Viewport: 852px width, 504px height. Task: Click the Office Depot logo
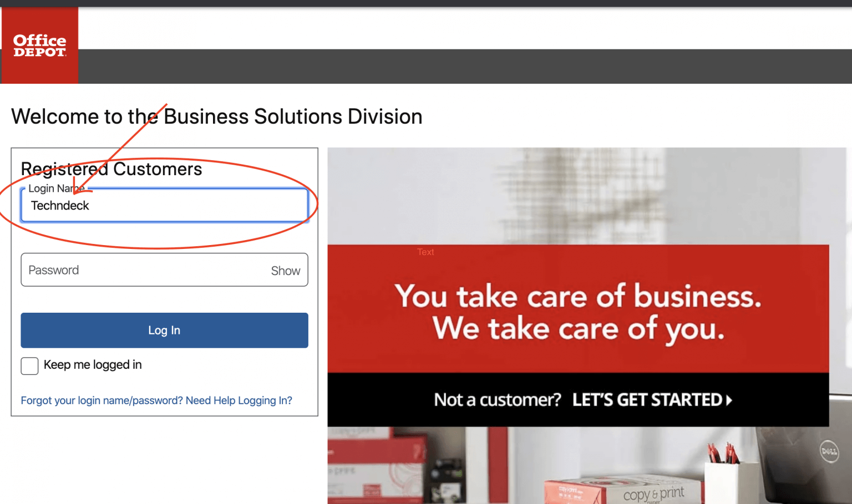pos(39,45)
